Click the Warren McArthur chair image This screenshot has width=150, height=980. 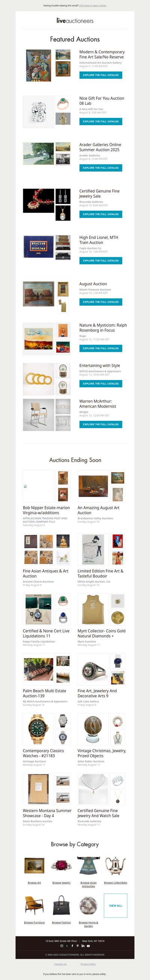click(38, 415)
